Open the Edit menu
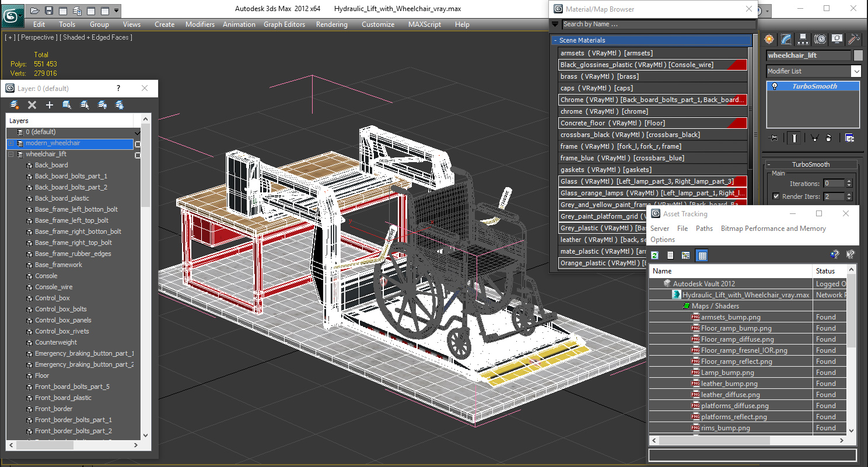The image size is (868, 467). [39, 24]
